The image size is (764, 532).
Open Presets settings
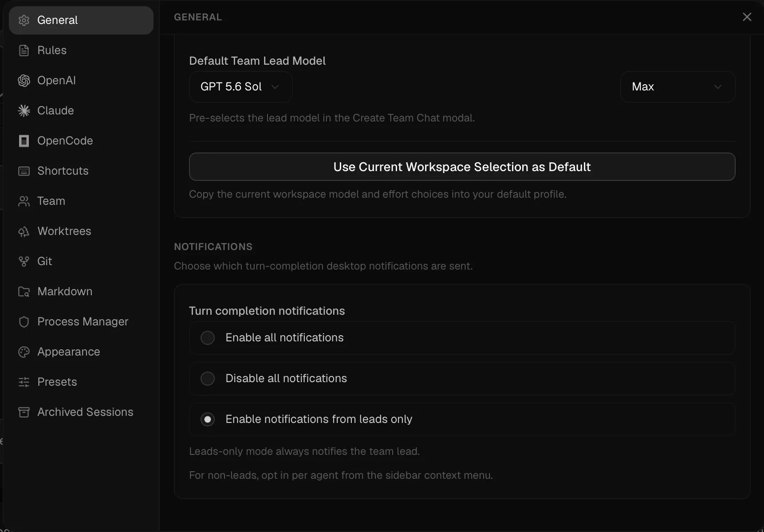[81, 382]
